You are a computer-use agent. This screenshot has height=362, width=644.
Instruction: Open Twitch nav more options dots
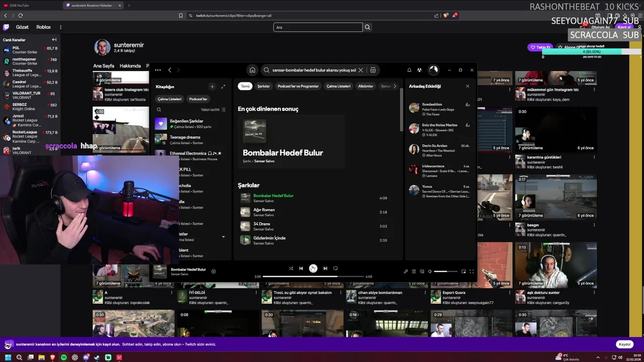60,27
